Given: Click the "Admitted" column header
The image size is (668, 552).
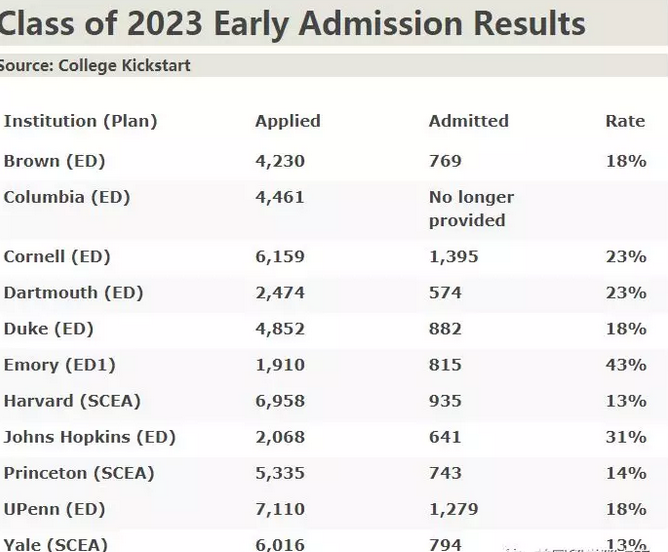Looking at the screenshot, I should pyautogui.click(x=469, y=121).
